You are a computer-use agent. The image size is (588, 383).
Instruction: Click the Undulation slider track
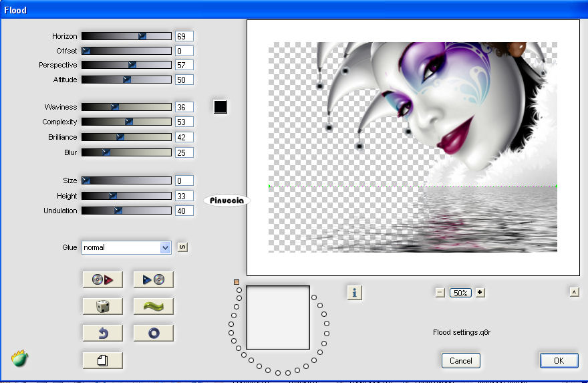(x=126, y=211)
